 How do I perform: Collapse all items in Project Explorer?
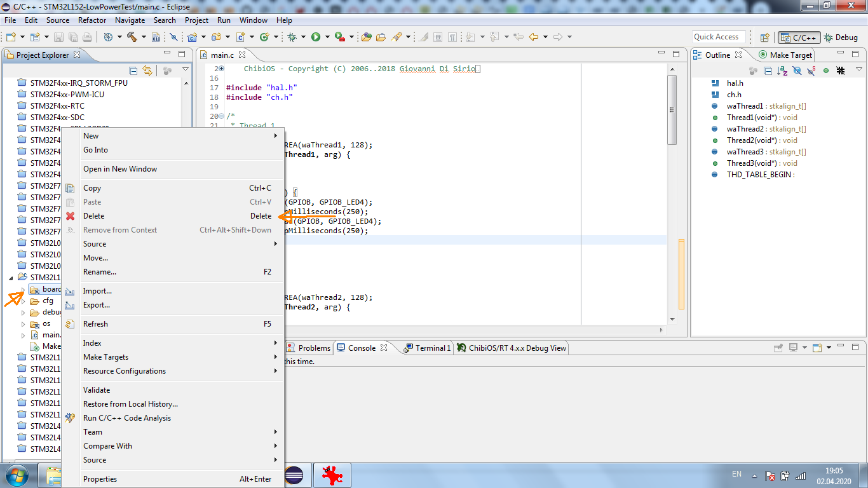click(x=133, y=71)
